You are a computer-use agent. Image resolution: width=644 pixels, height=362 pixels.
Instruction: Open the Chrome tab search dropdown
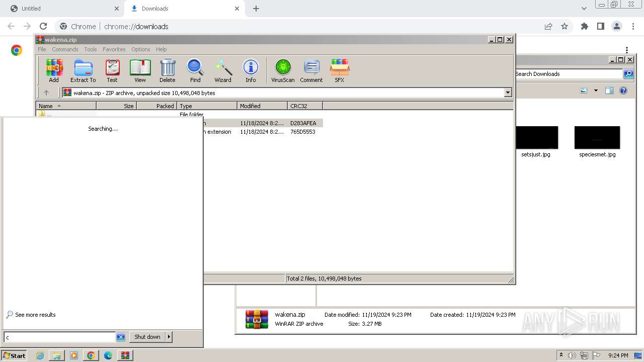[584, 9]
